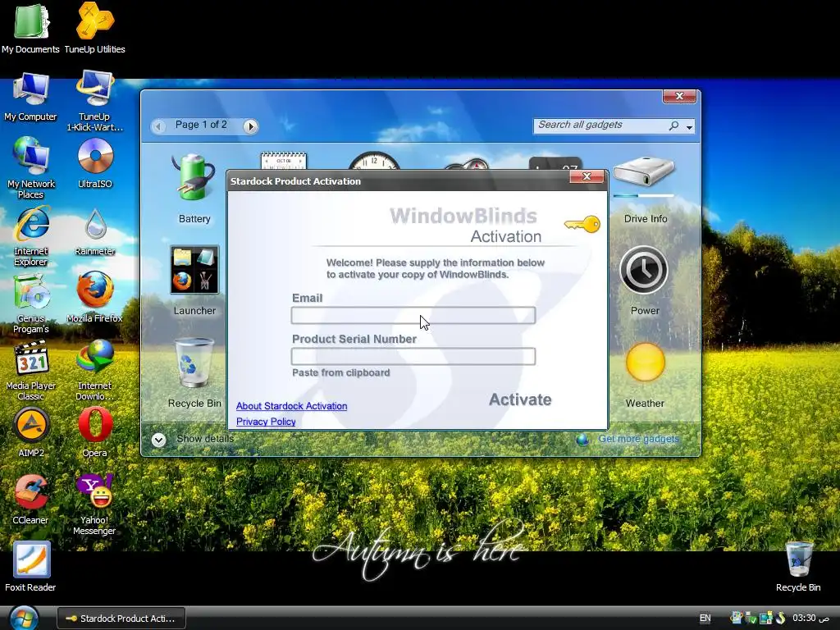Select the UltraISO desktop icon
840x630 pixels.
95,163
